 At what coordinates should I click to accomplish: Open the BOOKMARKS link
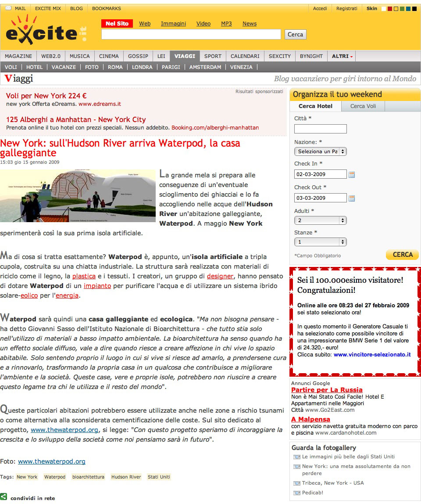(106, 8)
